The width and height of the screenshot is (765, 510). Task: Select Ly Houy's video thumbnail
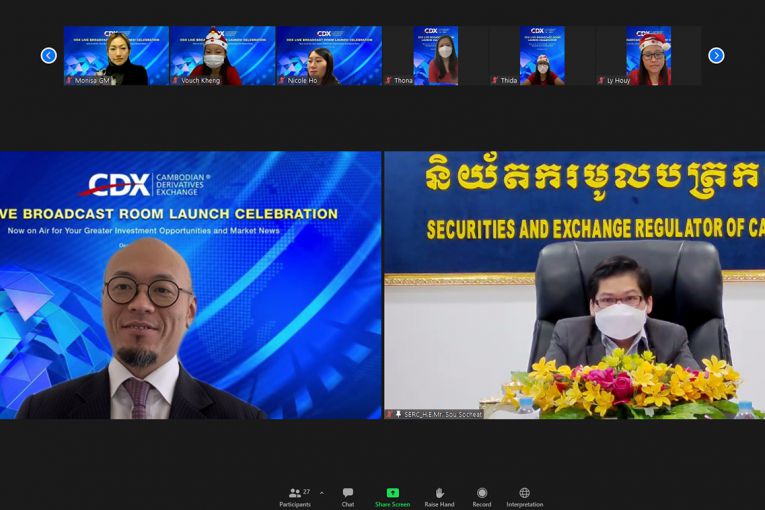pos(648,56)
